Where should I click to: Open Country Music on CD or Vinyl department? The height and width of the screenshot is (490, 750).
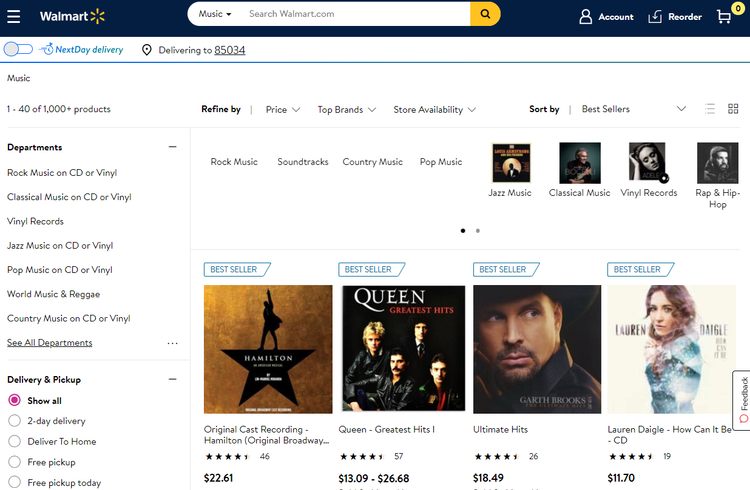click(69, 318)
